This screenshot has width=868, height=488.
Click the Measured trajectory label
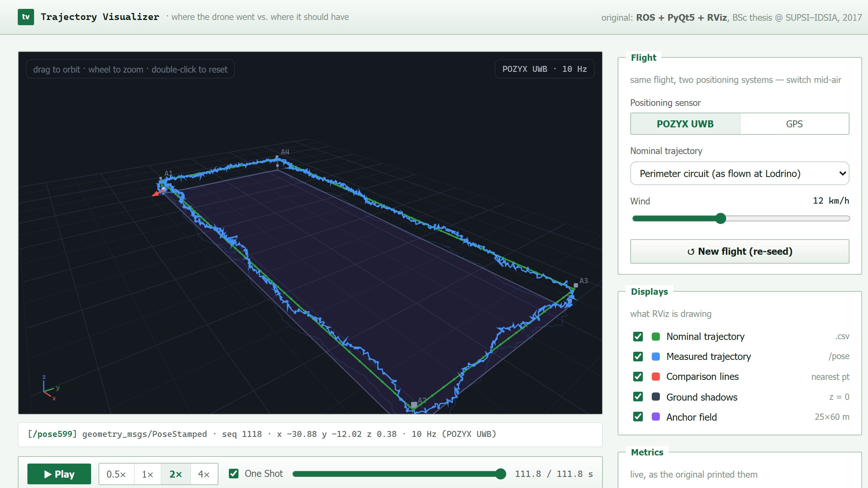pyautogui.click(x=709, y=357)
